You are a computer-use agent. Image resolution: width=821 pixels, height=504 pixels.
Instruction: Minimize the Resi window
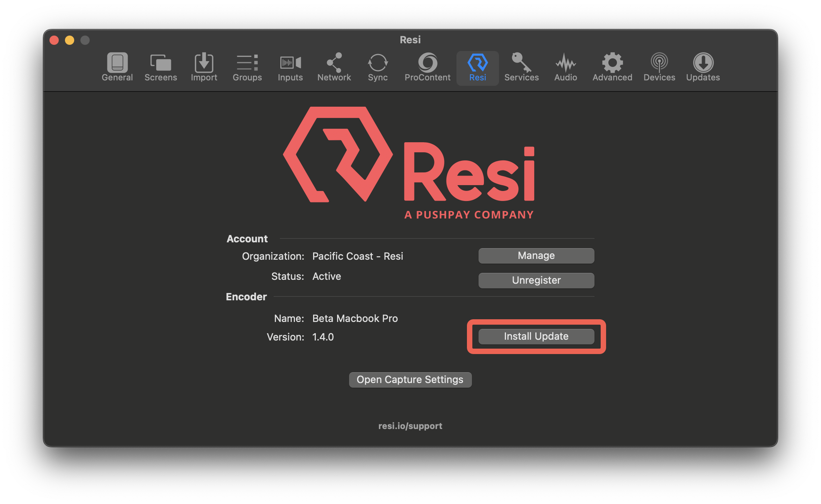pos(69,40)
